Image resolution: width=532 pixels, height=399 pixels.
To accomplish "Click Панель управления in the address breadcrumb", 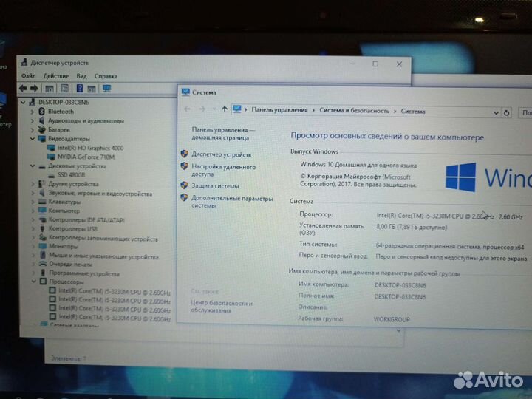I will (279, 110).
